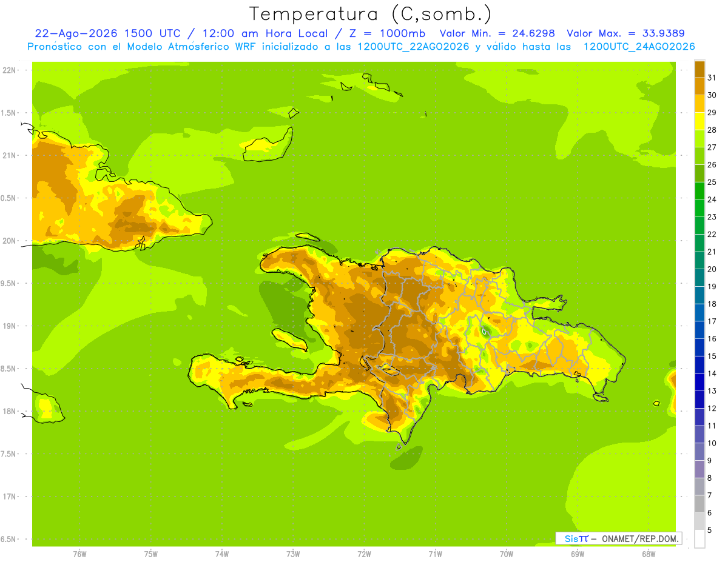Click the SisTT ONAMET/REP.DOM. credit box
This screenshot has height=562, width=728.
(x=619, y=538)
